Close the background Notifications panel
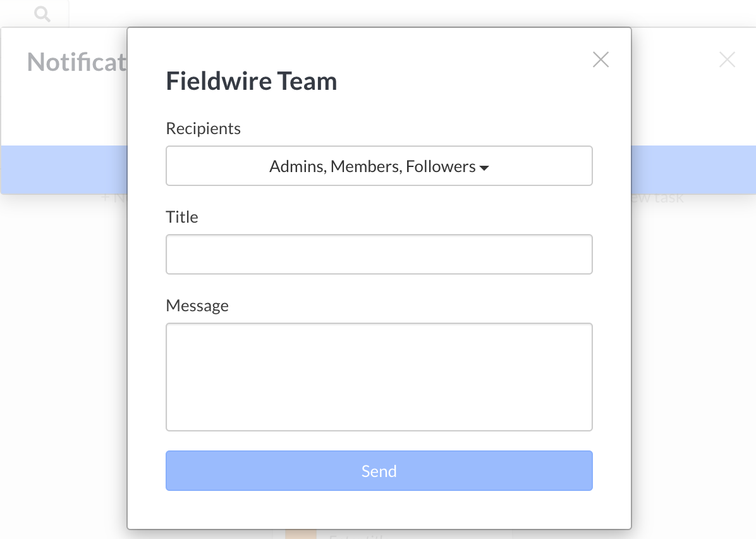 tap(727, 60)
